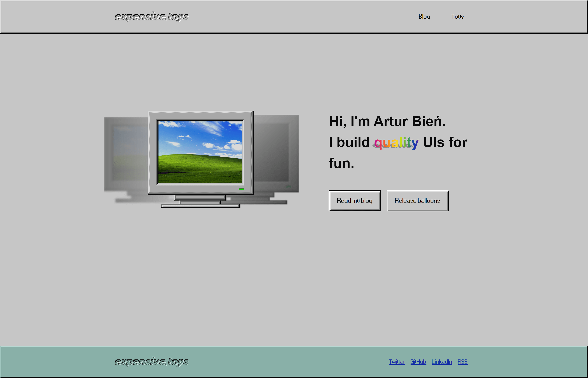Click the "Hi, I'm Artur Bień." heading
This screenshot has width=588, height=378.
387,121
